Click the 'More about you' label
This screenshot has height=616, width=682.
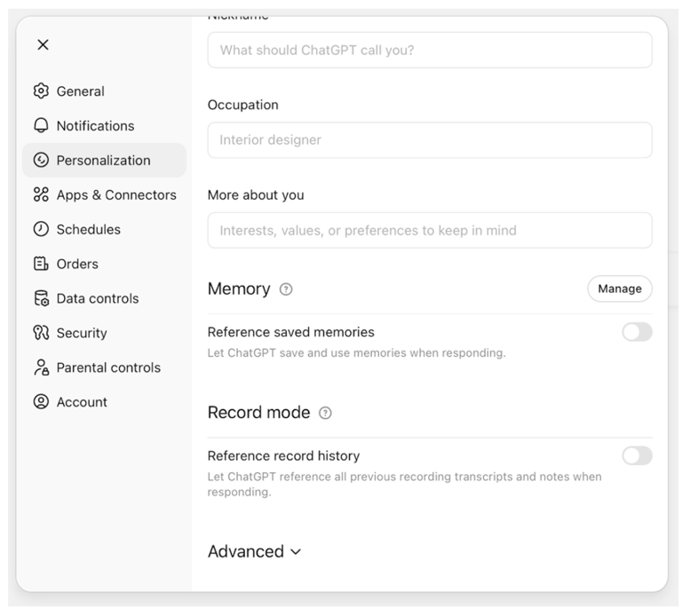tap(256, 194)
